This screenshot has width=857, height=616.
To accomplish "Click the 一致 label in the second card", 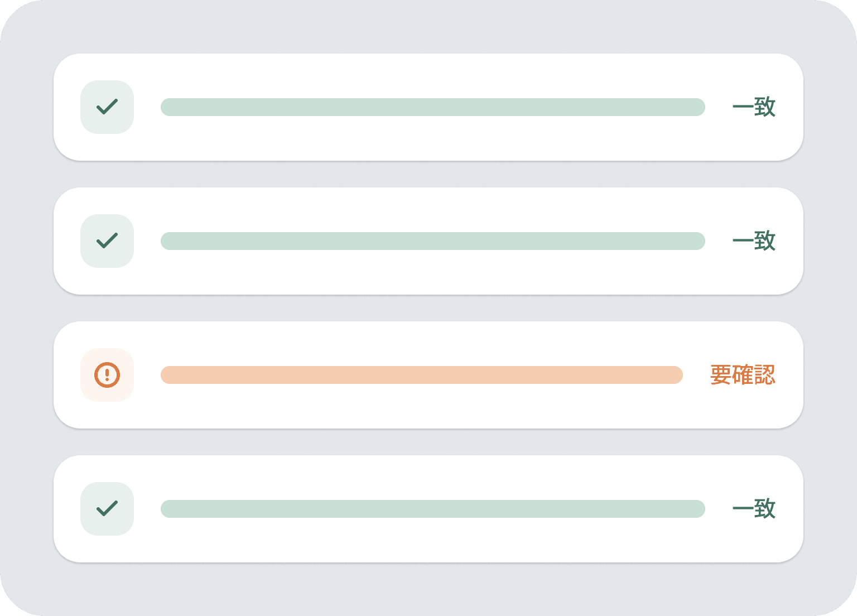I will (754, 241).
